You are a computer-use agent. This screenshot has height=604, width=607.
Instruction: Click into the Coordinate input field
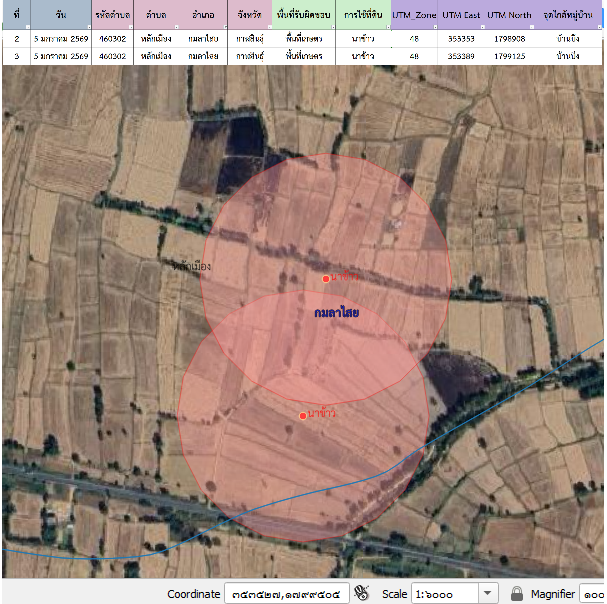pyautogui.click(x=286, y=594)
